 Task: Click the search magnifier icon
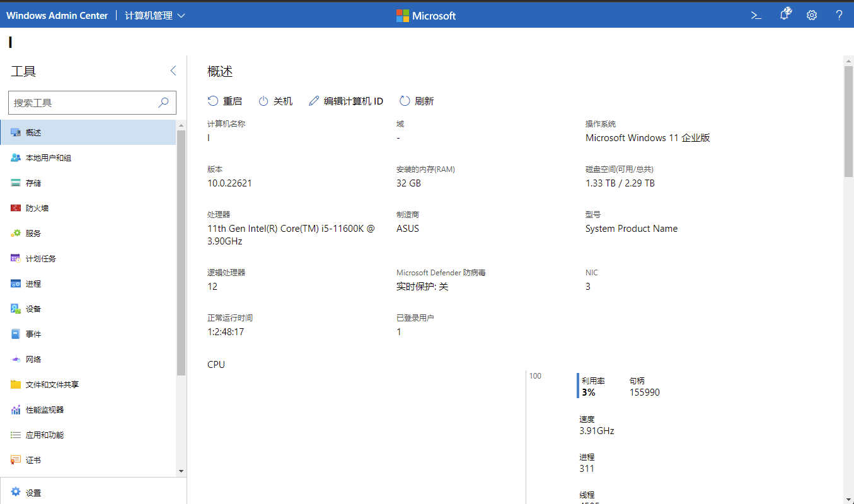pyautogui.click(x=163, y=103)
